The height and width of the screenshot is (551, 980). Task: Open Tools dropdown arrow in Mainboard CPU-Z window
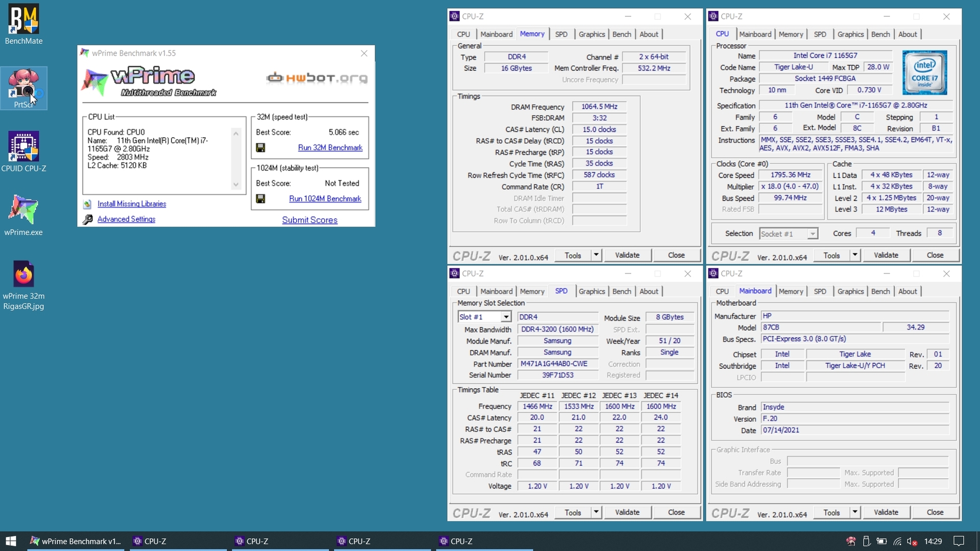854,512
